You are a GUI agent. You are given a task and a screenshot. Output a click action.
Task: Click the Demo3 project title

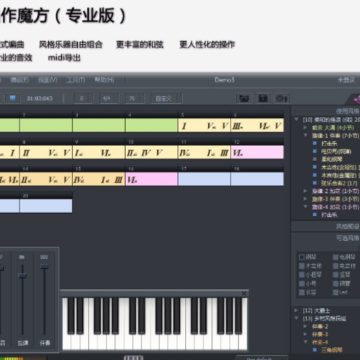coord(224,80)
